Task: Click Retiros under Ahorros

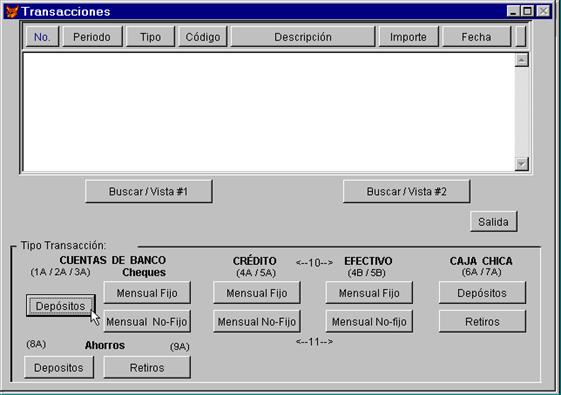Action: click(147, 367)
